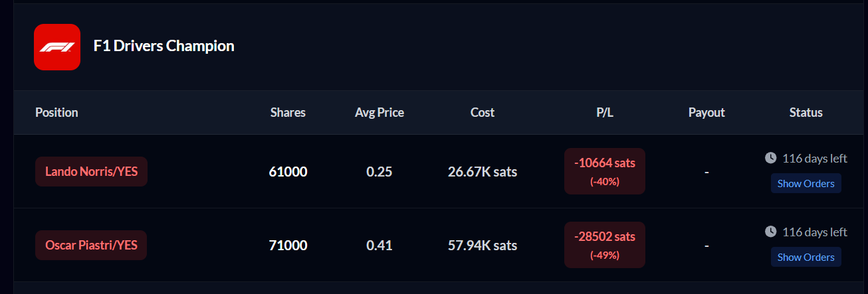Click the -28502 sats P/L badge
Viewport: 868px width, 294px height.
(x=605, y=245)
